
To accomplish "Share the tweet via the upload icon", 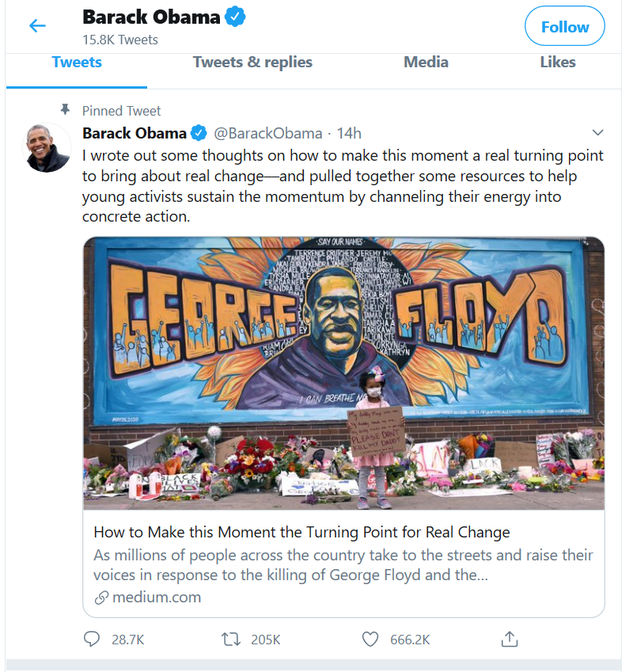I will pyautogui.click(x=510, y=639).
